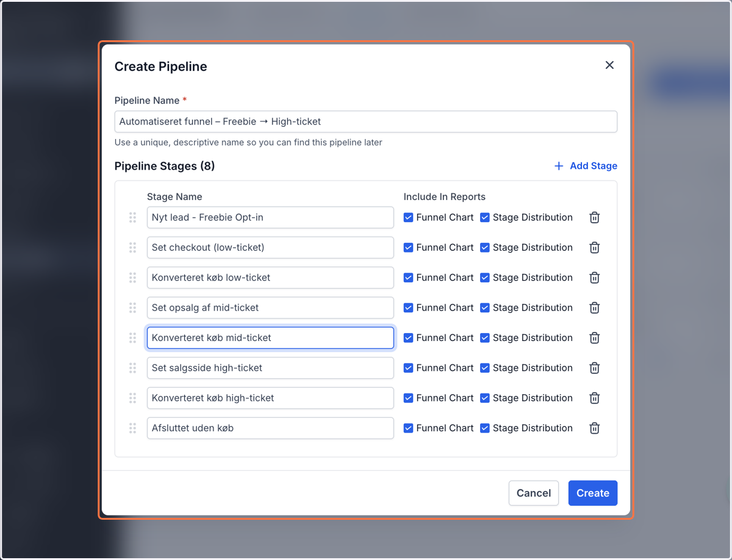The height and width of the screenshot is (560, 732).
Task: Edit the 'Nyt lead - Freebie Opt-in' stage name
Action: [270, 218]
